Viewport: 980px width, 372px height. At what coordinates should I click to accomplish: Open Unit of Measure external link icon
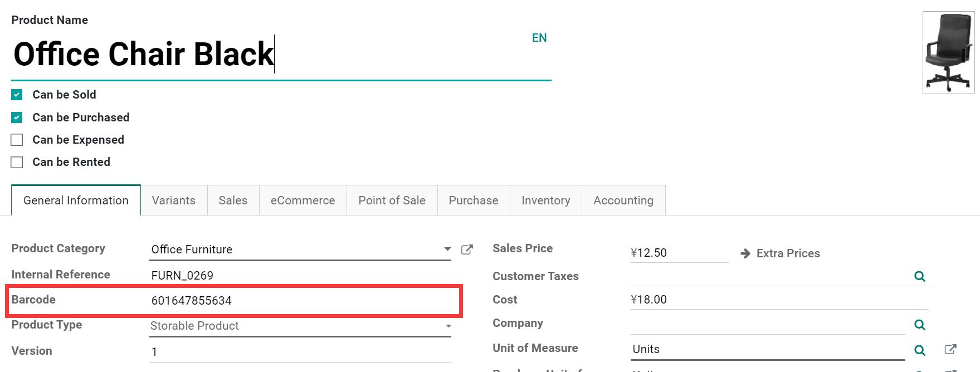click(x=950, y=349)
